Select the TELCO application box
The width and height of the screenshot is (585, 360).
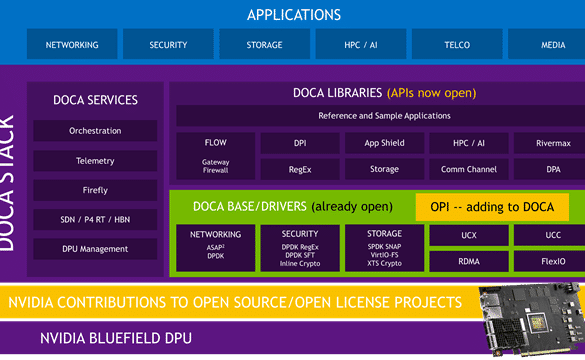point(457,44)
